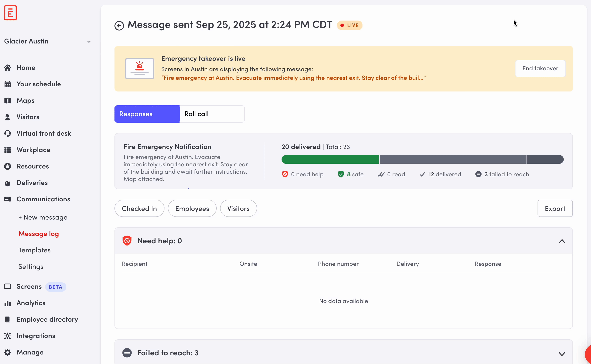Image resolution: width=591 pixels, height=364 pixels.
Task: Click the '8 safe' stat text
Action: (355, 174)
